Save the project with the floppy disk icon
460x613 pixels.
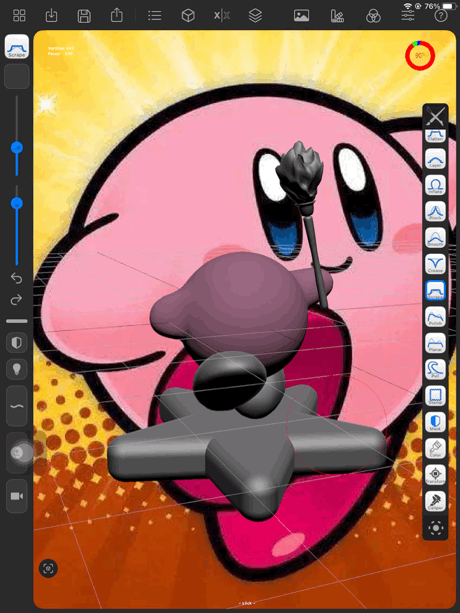[84, 16]
